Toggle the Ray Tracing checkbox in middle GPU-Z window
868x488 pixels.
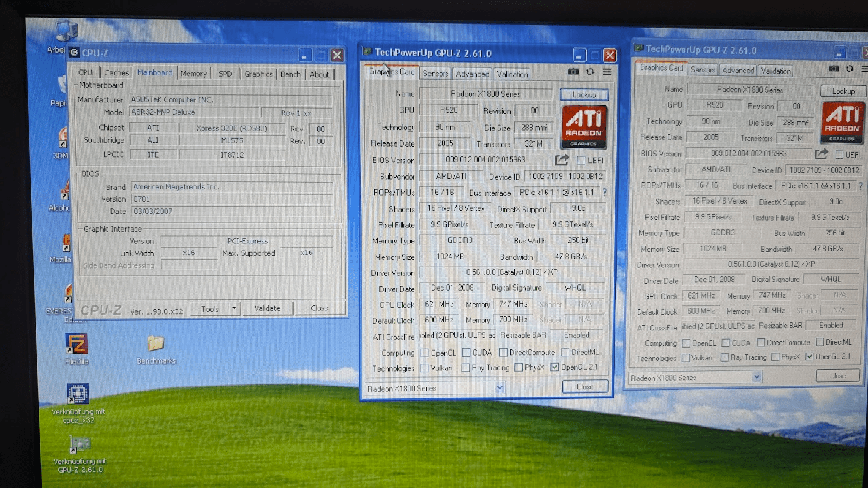[465, 368]
